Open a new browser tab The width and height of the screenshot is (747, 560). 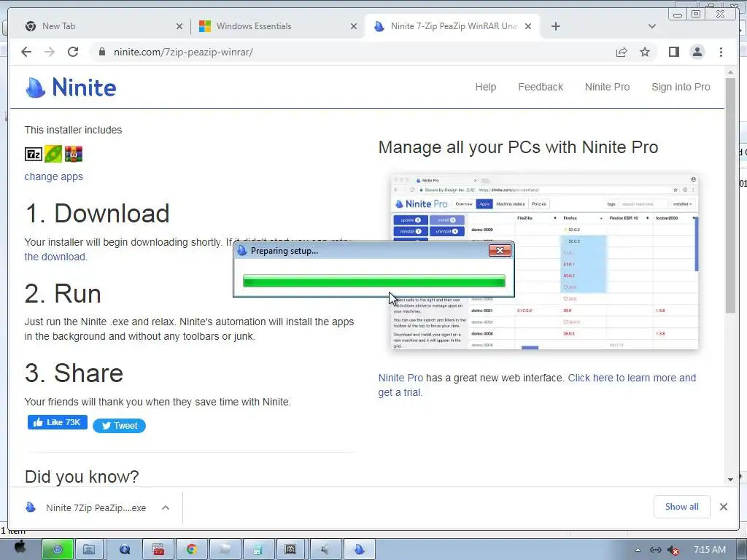point(555,26)
